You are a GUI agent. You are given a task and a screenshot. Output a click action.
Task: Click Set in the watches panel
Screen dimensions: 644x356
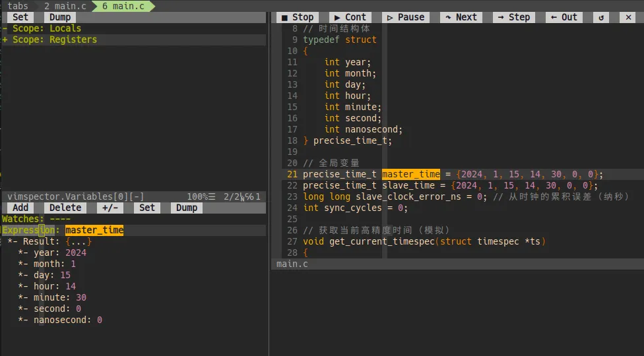147,208
